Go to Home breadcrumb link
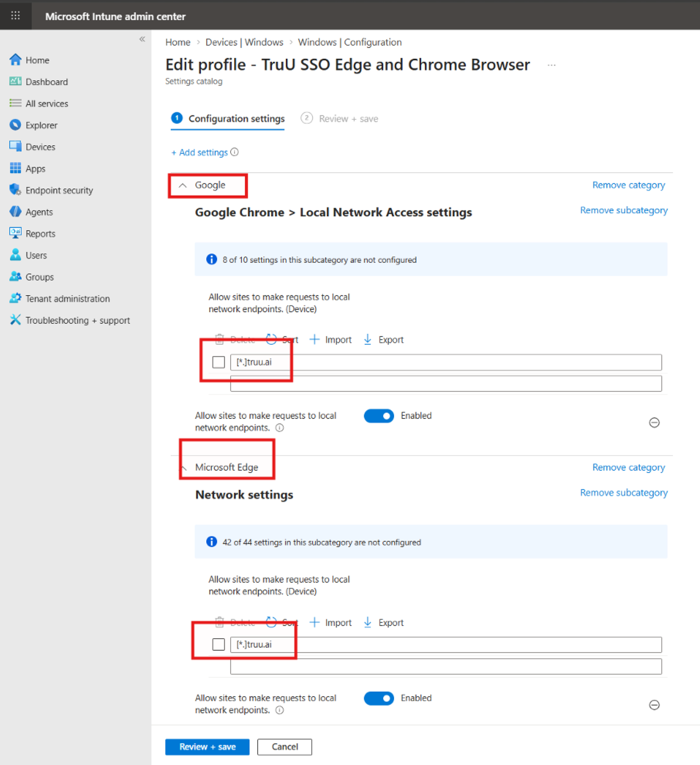Image resolution: width=700 pixels, height=765 pixels. [178, 42]
